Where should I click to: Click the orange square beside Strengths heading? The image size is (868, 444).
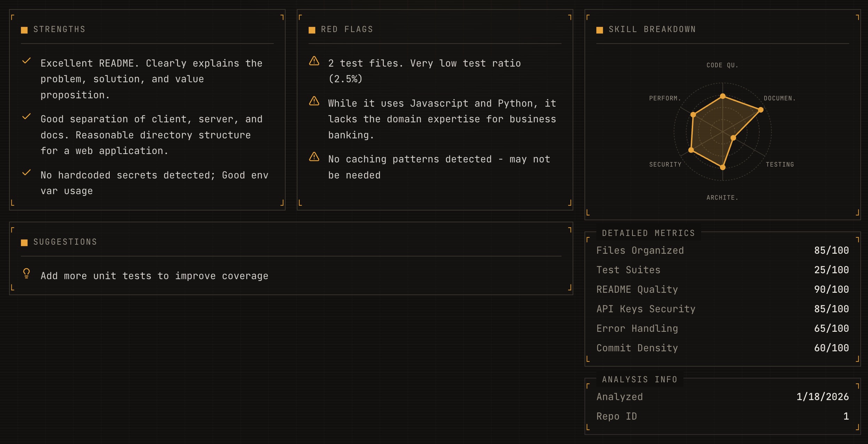[24, 30]
